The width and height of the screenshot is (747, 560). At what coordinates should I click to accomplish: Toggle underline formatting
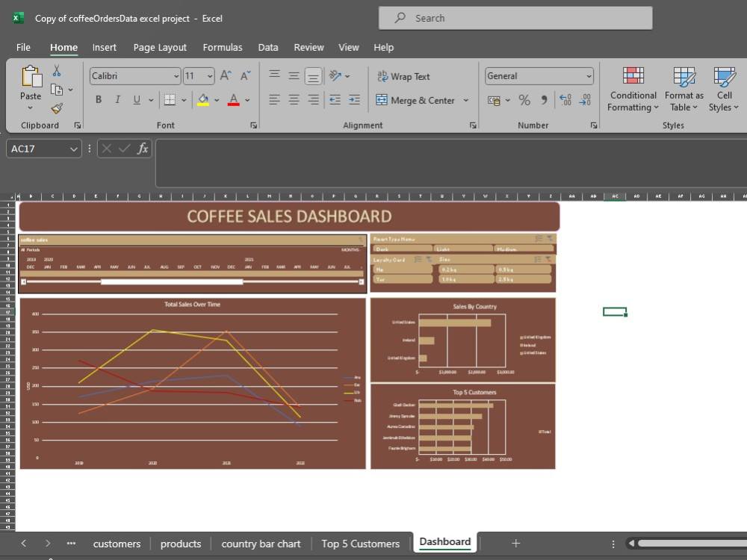(137, 100)
